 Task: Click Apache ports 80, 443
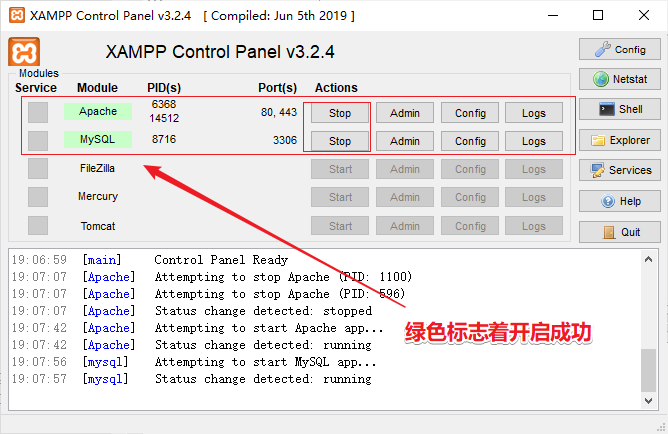point(279,112)
